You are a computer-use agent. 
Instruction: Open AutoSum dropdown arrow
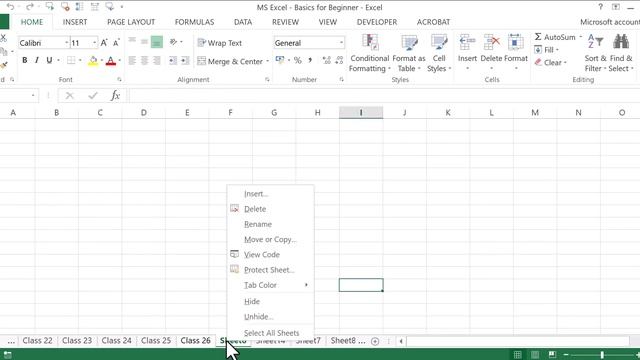pyautogui.click(x=580, y=37)
